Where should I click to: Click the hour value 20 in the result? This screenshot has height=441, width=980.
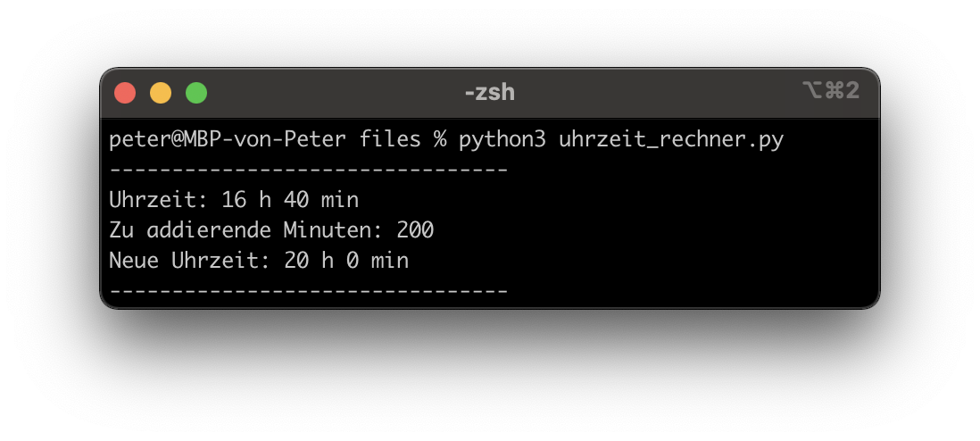[295, 261]
